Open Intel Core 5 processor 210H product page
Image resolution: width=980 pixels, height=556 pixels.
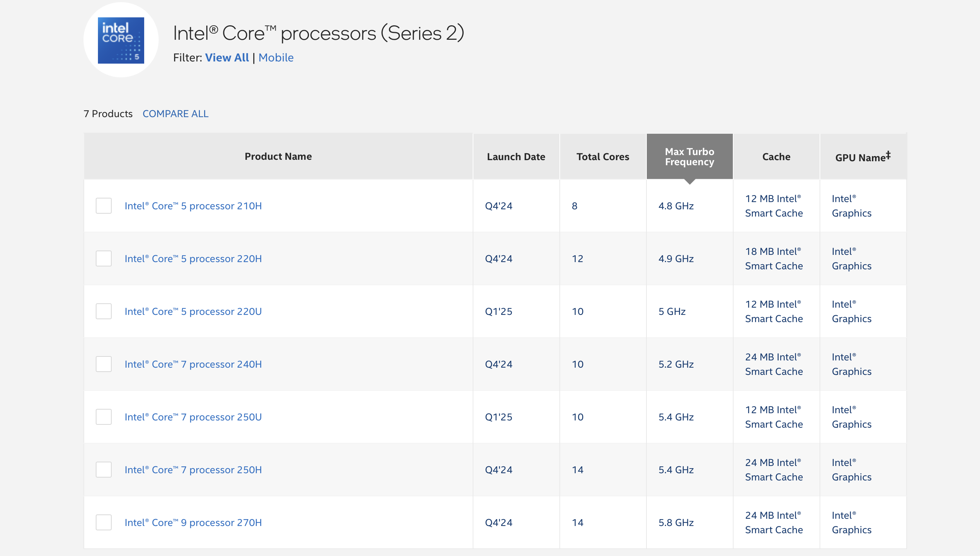click(193, 205)
